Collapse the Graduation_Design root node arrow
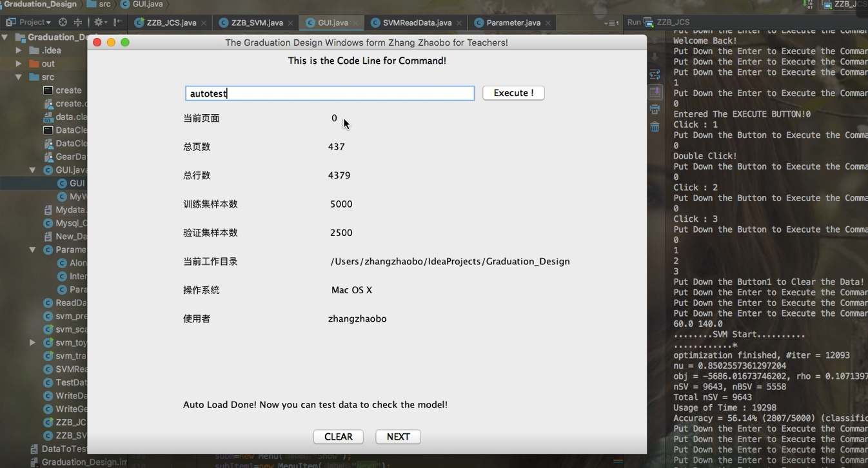 tap(5, 37)
